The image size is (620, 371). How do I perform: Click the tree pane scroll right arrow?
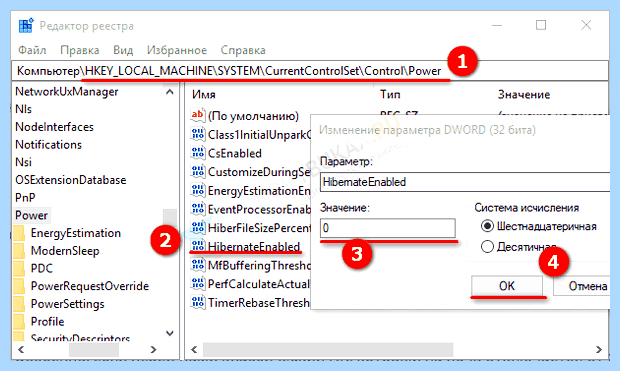153,350
